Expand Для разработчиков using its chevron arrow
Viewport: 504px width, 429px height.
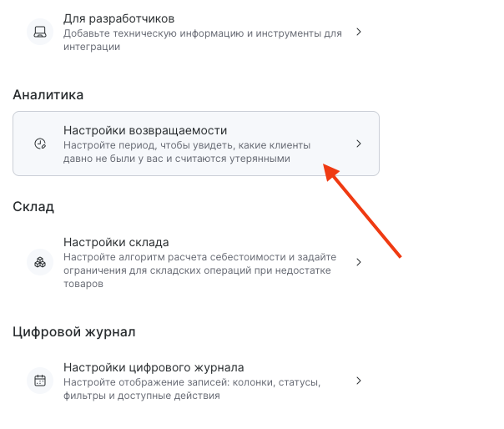(358, 33)
